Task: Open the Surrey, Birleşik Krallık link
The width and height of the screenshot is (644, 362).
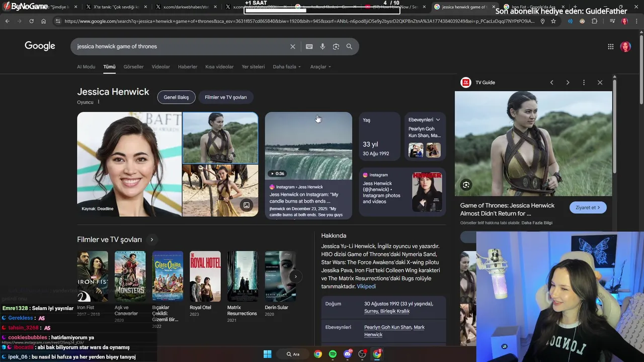Action: click(387, 311)
